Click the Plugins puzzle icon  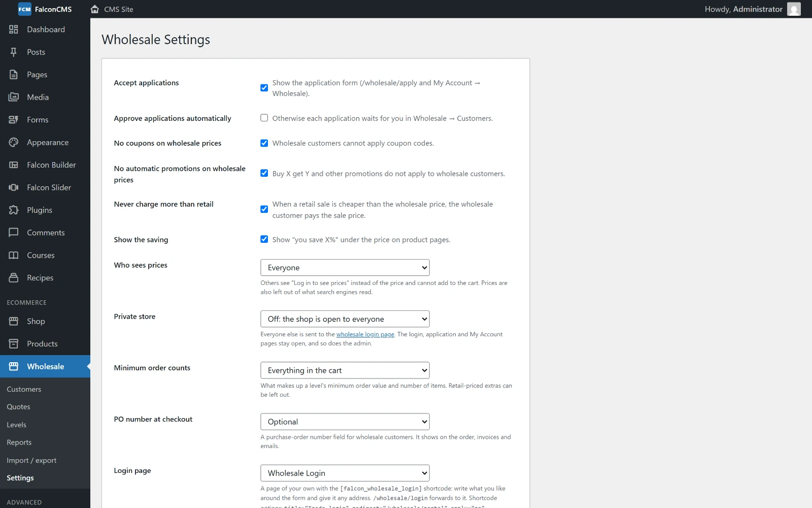14,210
